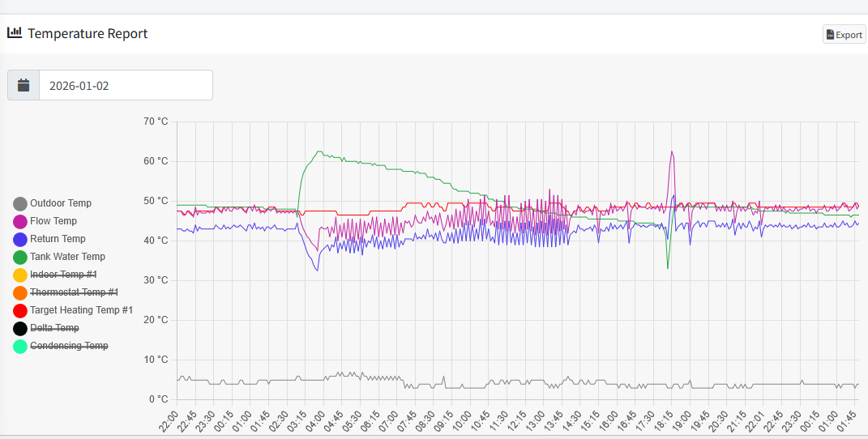Enable the Delta Temp series label
868x439 pixels.
click(54, 328)
